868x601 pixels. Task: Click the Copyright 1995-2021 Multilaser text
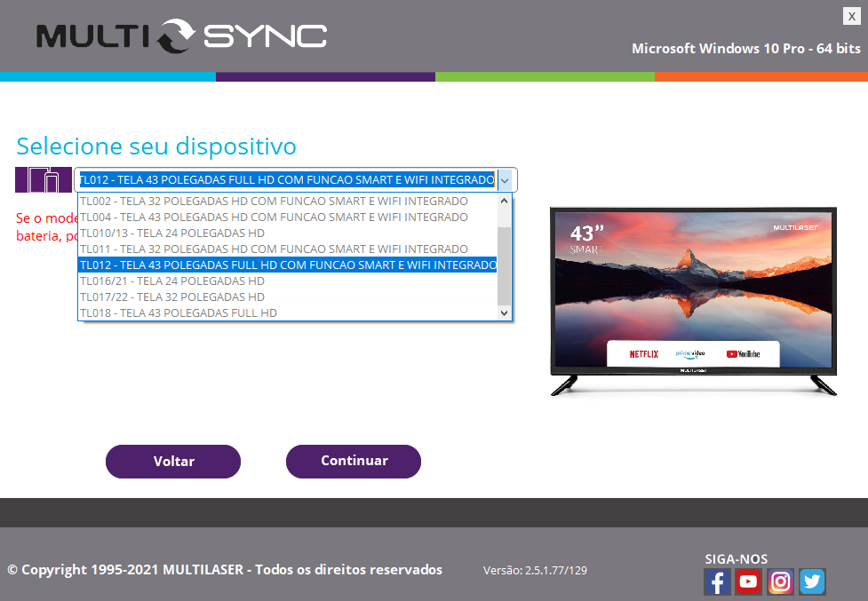[225, 570]
